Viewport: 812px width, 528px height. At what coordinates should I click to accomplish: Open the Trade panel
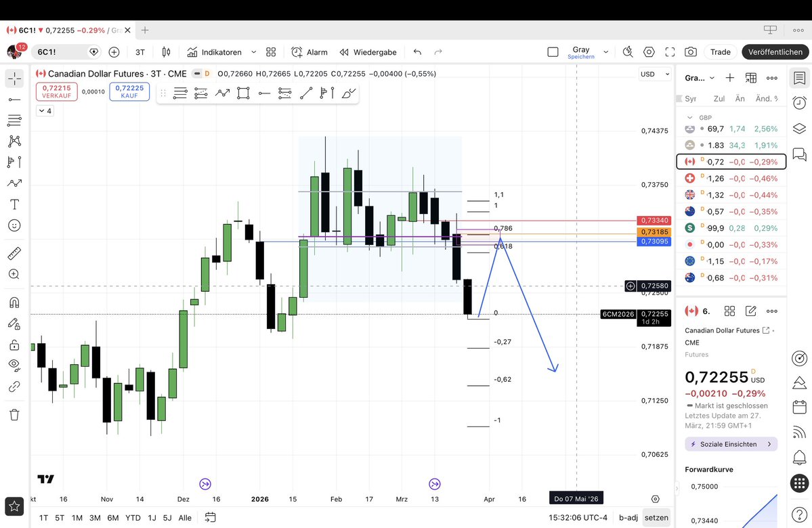721,51
